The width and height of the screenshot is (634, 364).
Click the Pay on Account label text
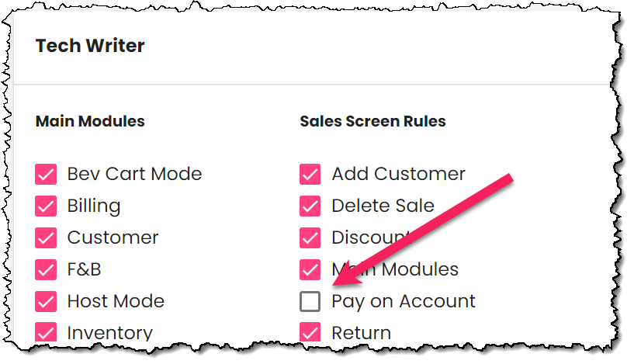(x=404, y=301)
